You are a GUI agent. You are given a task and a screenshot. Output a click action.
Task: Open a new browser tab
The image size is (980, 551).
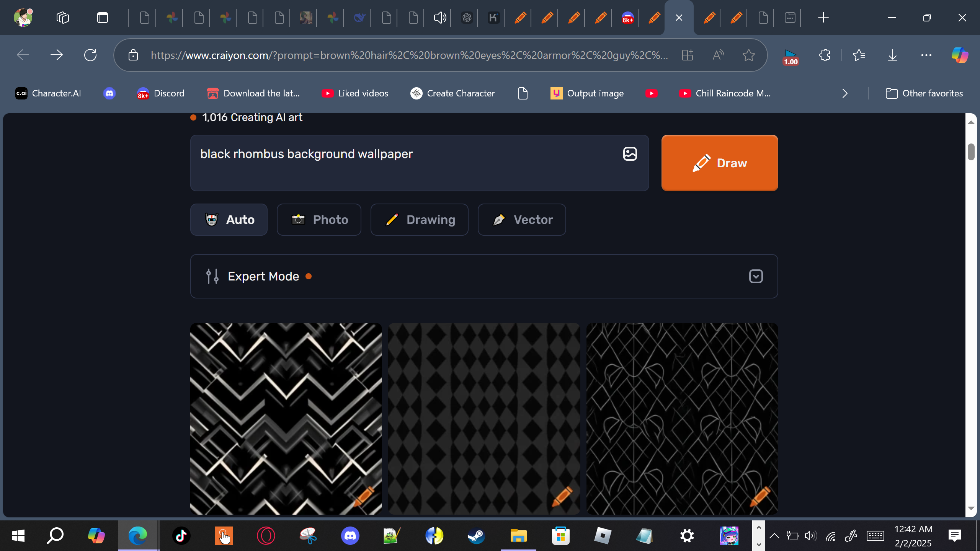(x=823, y=18)
